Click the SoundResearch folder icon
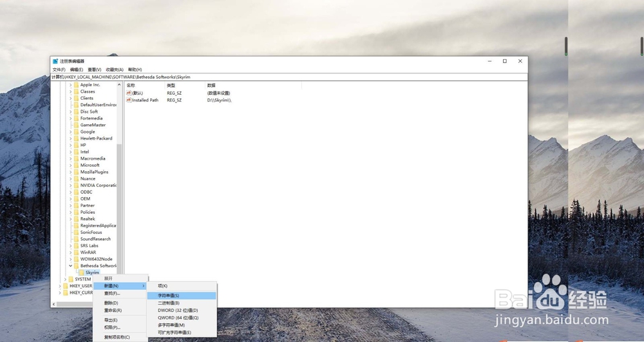 77,239
